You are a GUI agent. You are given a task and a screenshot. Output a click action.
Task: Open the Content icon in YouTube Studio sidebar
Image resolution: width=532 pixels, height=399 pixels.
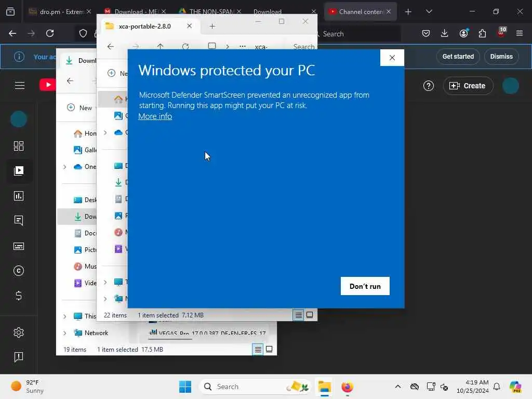click(19, 170)
